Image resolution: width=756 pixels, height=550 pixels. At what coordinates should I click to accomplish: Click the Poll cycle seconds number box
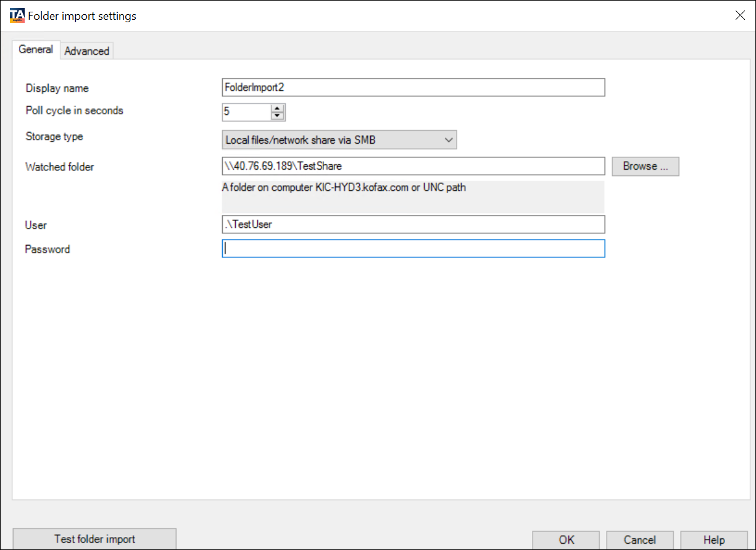point(246,112)
